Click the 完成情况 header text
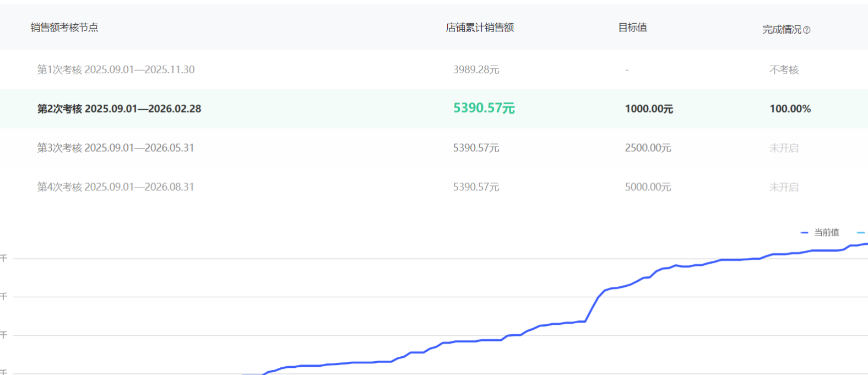This screenshot has height=375, width=868. click(782, 30)
